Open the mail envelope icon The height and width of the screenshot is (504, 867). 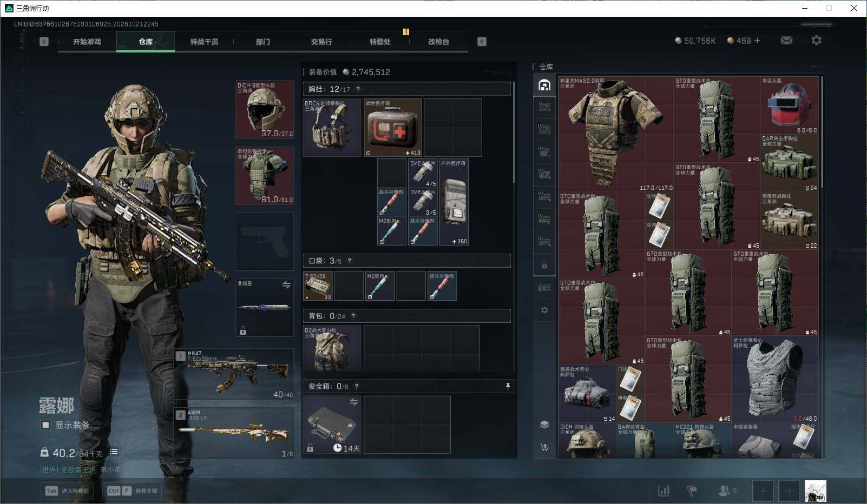(x=786, y=41)
